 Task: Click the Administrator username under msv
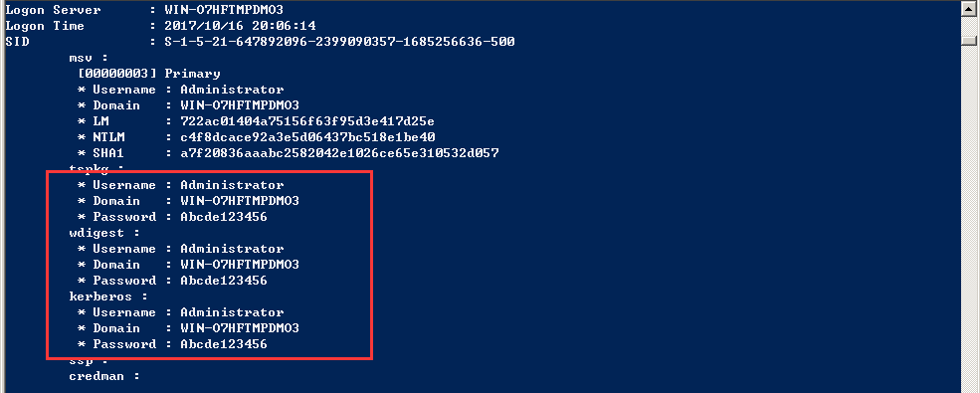(x=232, y=90)
